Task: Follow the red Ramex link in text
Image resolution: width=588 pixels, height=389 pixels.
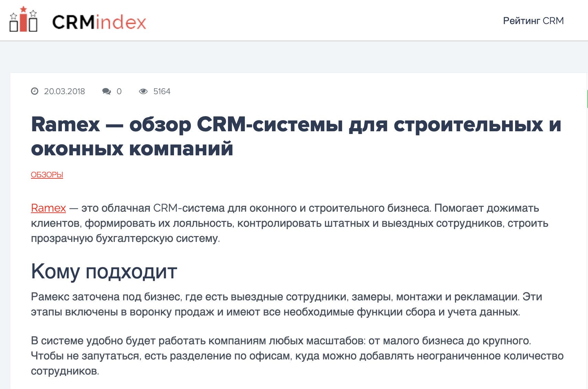Action: click(x=48, y=208)
